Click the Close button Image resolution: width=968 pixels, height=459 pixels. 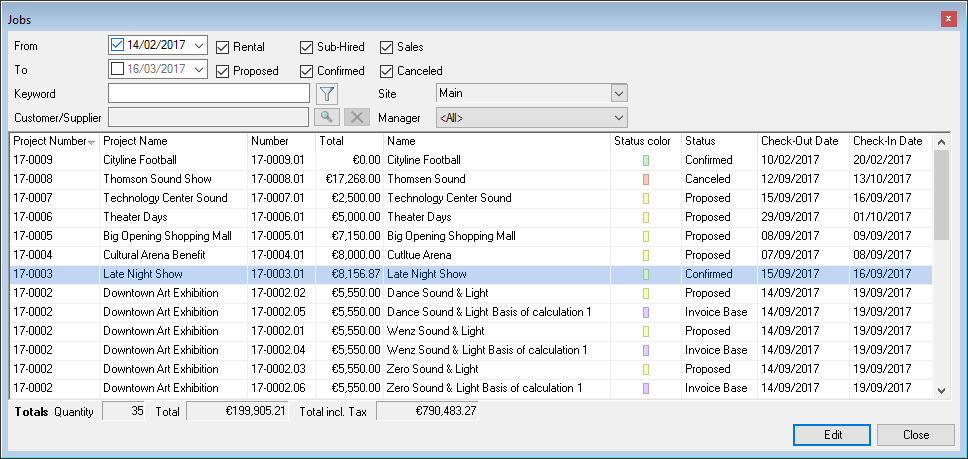pyautogui.click(x=916, y=435)
